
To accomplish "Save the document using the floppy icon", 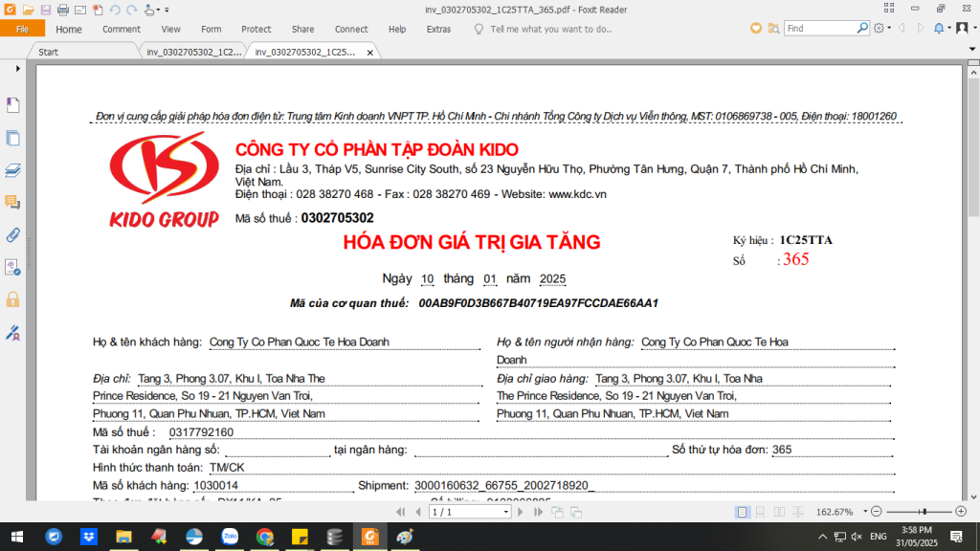I will tap(46, 10).
